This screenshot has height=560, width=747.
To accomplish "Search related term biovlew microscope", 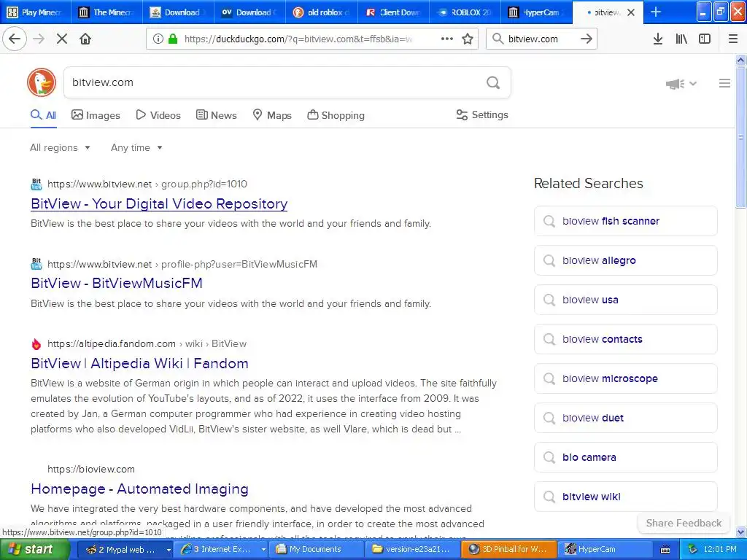I will [x=625, y=378].
